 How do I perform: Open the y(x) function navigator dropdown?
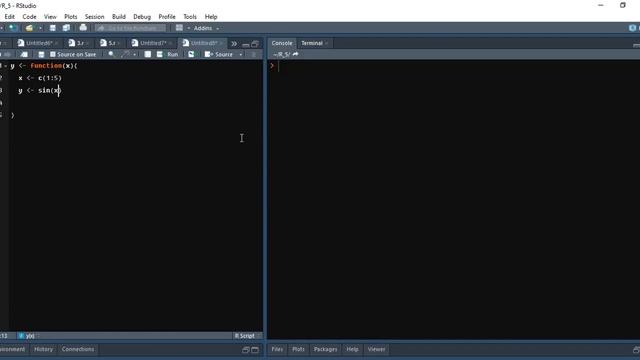pyautogui.click(x=28, y=336)
